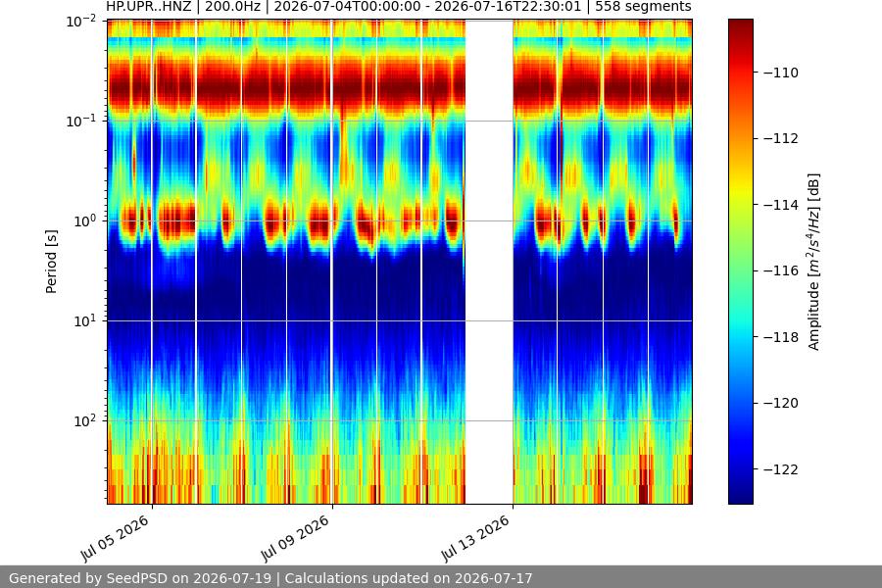Click the plot title beginning HP.UPR..HNZ
This screenshot has height=588, width=882.
(399, 7)
